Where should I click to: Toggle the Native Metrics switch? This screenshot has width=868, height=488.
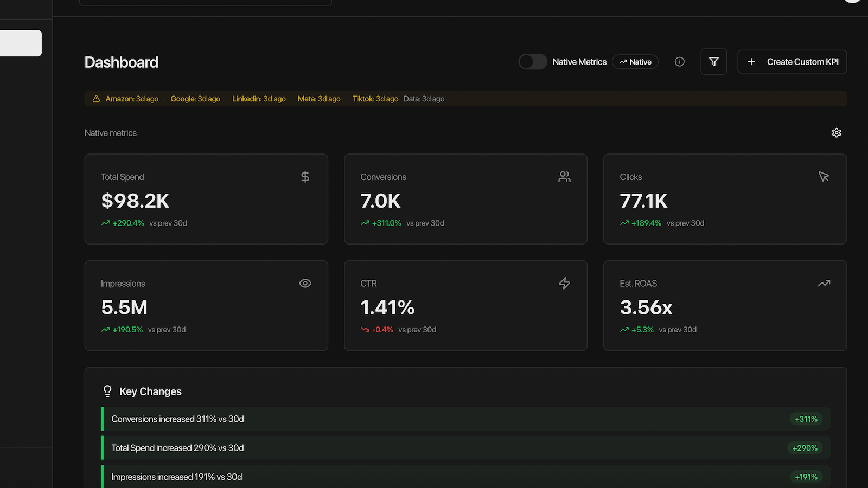coord(533,62)
